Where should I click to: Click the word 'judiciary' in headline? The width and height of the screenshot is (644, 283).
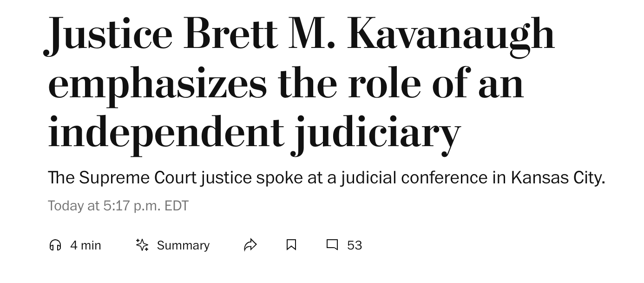click(x=375, y=134)
